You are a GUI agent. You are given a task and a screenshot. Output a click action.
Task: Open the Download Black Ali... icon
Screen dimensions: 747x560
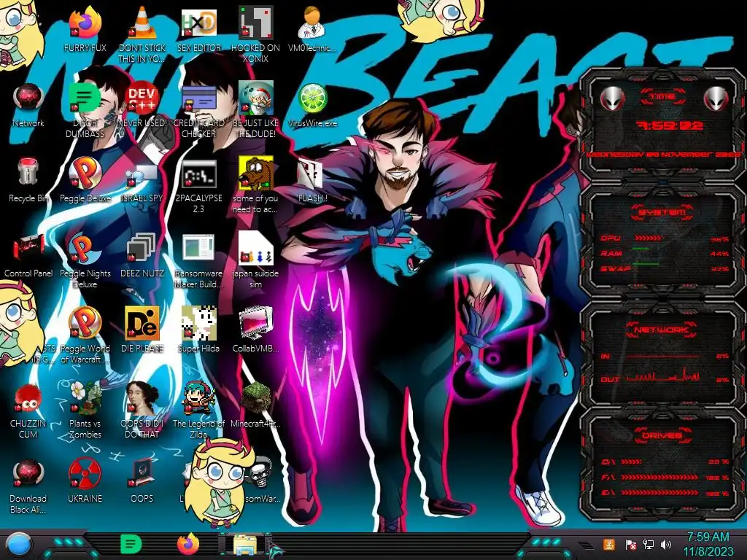click(28, 474)
